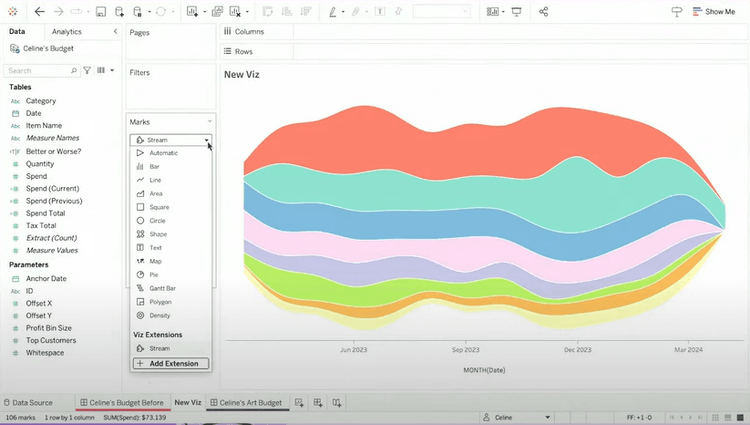The width and height of the screenshot is (750, 425).
Task: Click the highlight pen icon
Action: point(333,12)
